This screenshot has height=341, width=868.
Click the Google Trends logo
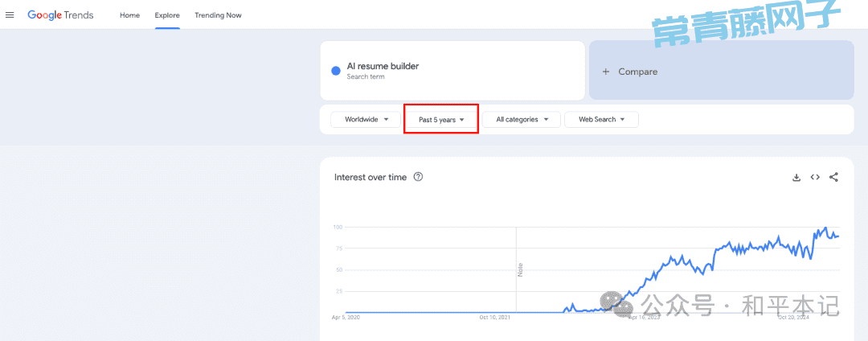tap(60, 15)
